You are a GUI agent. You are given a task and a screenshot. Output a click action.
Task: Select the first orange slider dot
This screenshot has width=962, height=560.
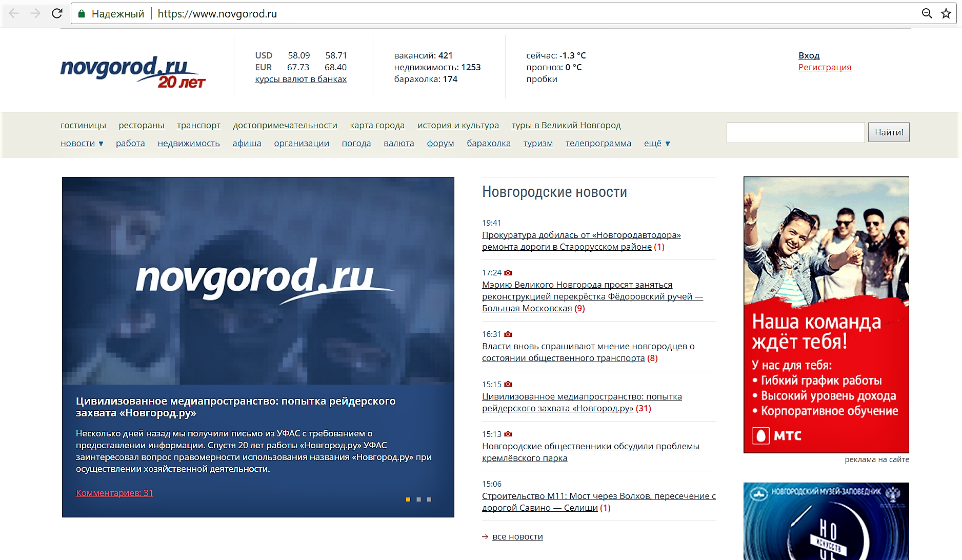[x=408, y=499]
